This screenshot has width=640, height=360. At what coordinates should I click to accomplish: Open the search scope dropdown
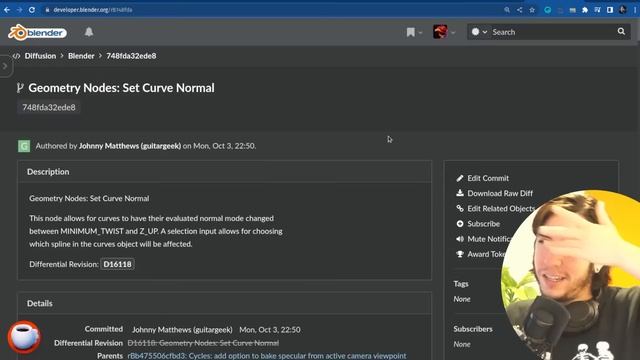[x=479, y=32]
